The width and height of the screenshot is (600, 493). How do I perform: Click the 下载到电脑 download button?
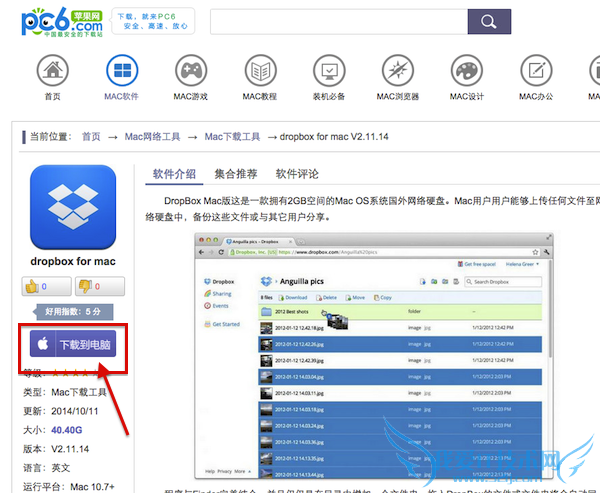click(73, 344)
